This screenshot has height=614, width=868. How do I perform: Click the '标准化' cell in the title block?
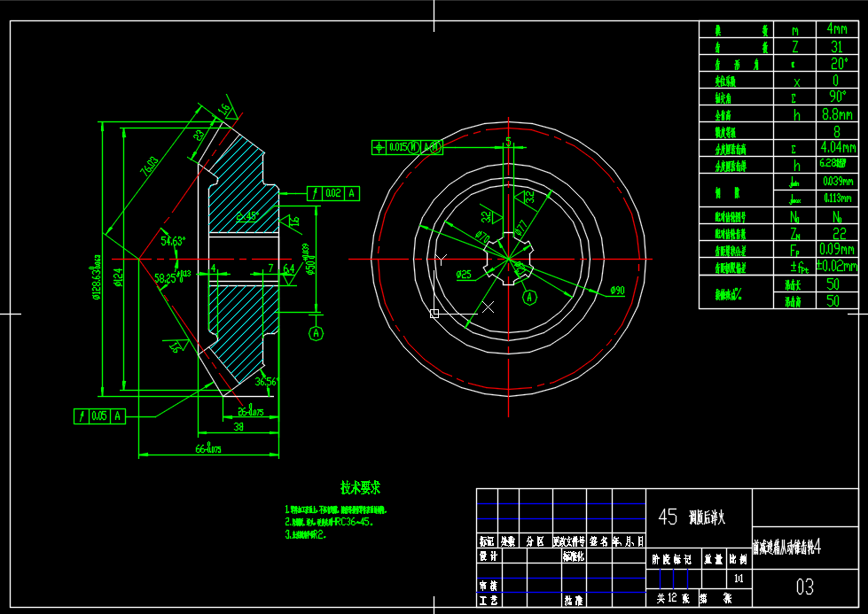(574, 556)
